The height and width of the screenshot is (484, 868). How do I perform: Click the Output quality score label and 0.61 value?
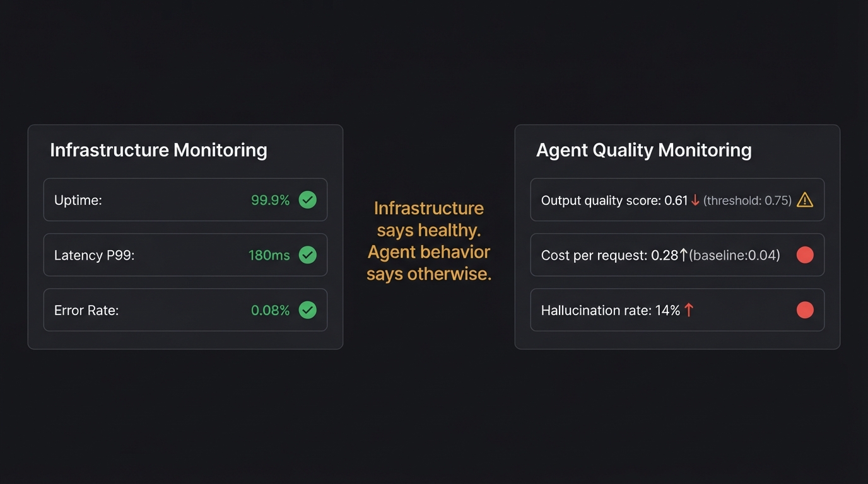click(x=614, y=200)
